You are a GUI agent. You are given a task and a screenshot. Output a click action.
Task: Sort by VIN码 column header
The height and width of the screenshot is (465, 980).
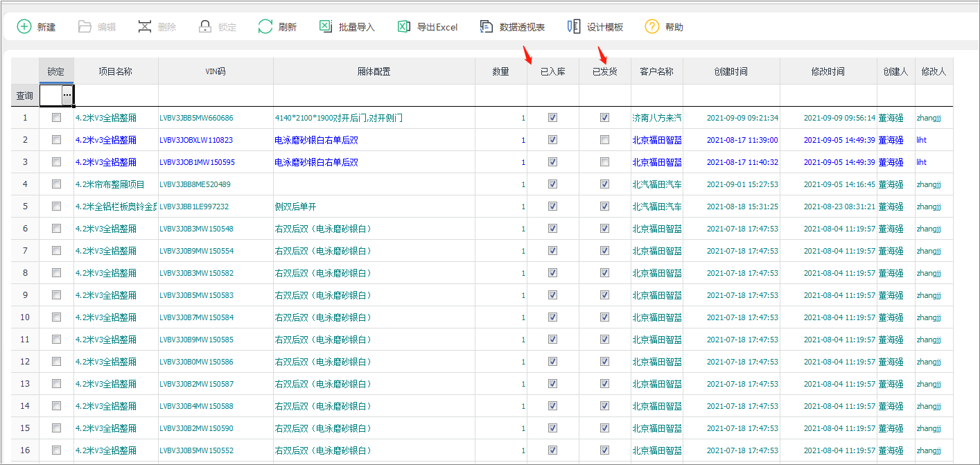click(x=216, y=71)
